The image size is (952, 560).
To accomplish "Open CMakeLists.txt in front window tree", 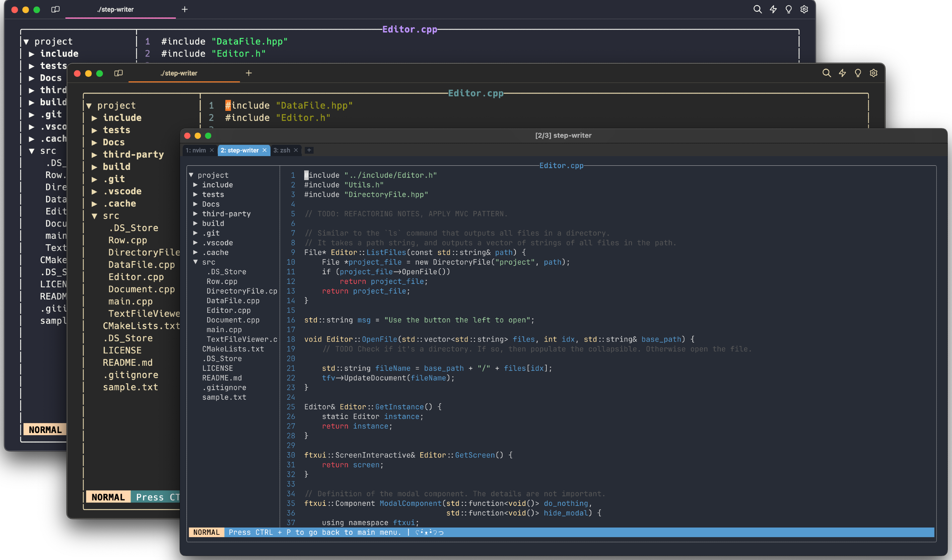I will (233, 349).
